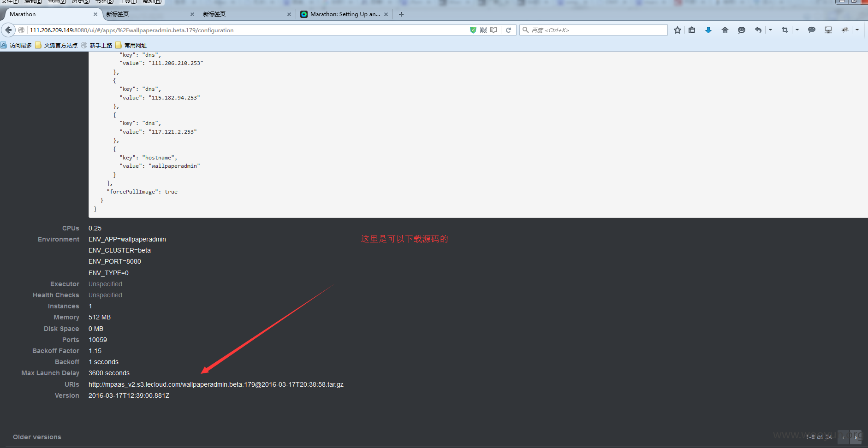Viewport: 868px width, 448px height.
Task: Click the Disk Space value 0 MB
Action: click(96, 329)
